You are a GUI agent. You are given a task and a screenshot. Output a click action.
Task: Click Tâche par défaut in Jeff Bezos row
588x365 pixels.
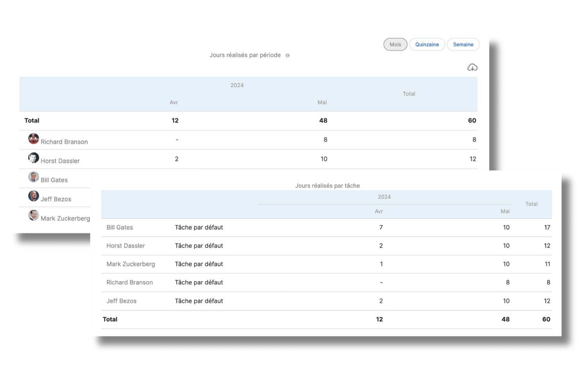[x=199, y=301]
